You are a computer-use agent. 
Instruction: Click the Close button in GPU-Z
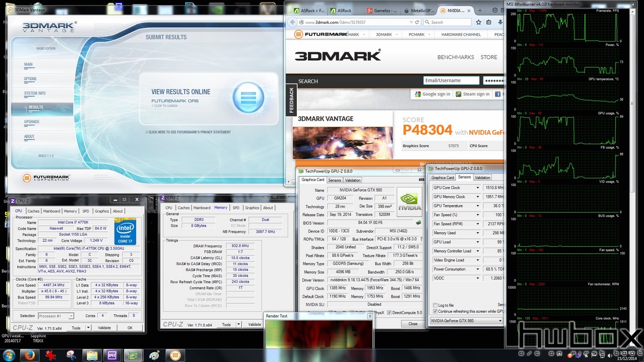pos(413,324)
